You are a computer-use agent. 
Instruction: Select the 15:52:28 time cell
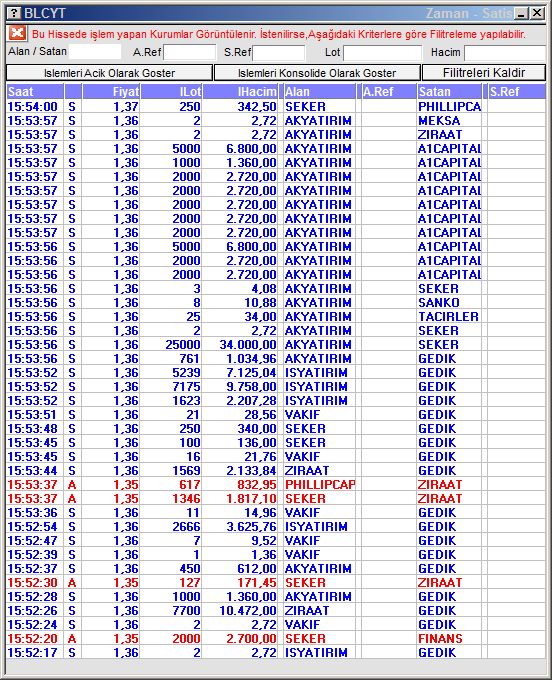[x=33, y=597]
